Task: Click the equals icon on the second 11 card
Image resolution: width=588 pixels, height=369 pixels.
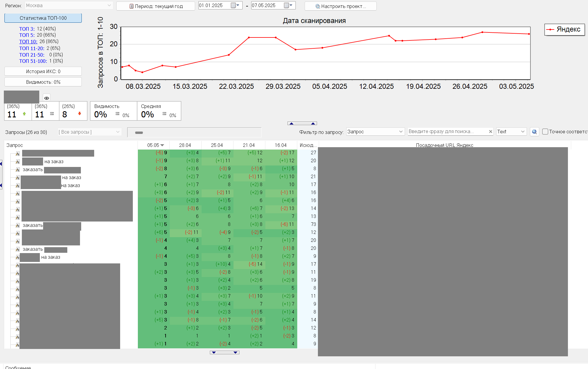Action: click(52, 114)
